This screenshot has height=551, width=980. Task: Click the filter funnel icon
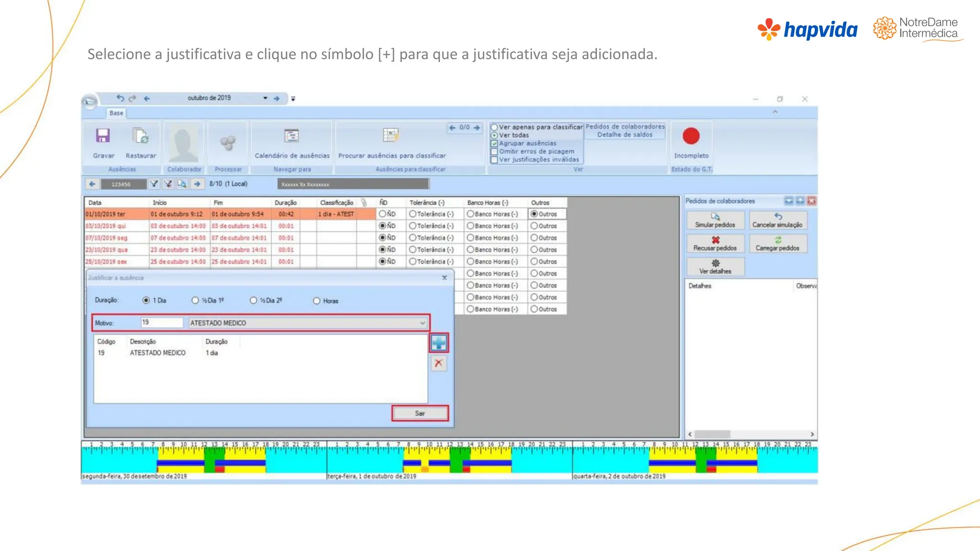(x=154, y=184)
